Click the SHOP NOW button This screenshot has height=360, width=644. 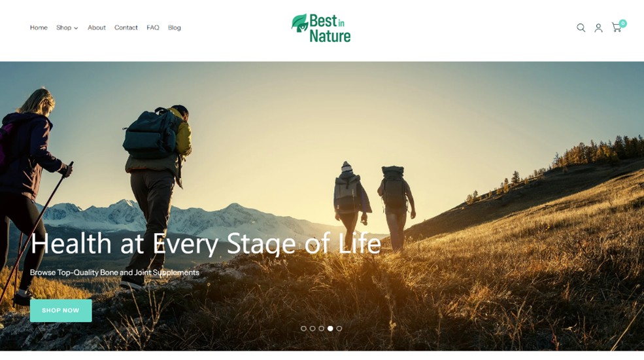pos(61,310)
